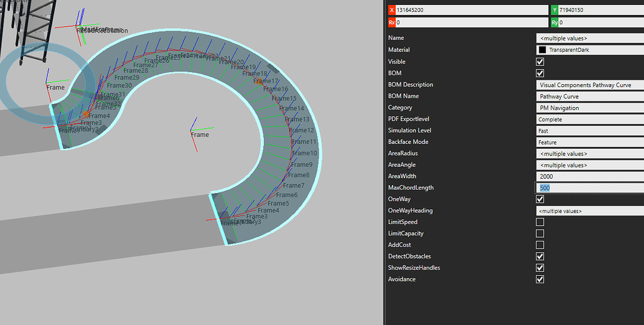Select Frame29 label on the pathway
644x325 pixels.
click(126, 77)
